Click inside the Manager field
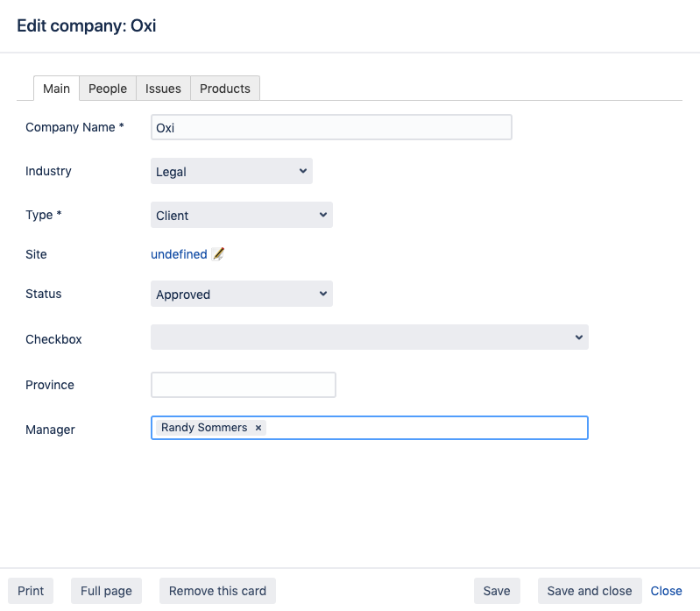700x611 pixels. tap(425, 428)
